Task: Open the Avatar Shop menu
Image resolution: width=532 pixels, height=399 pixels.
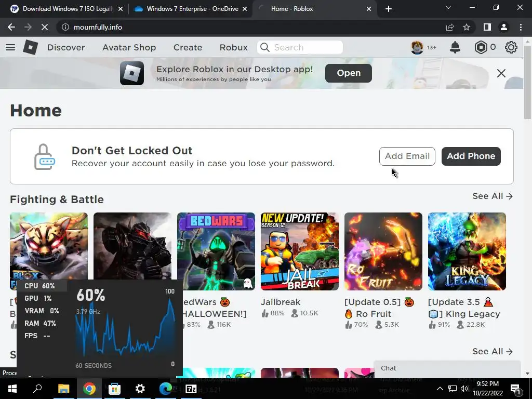Action: click(x=129, y=47)
